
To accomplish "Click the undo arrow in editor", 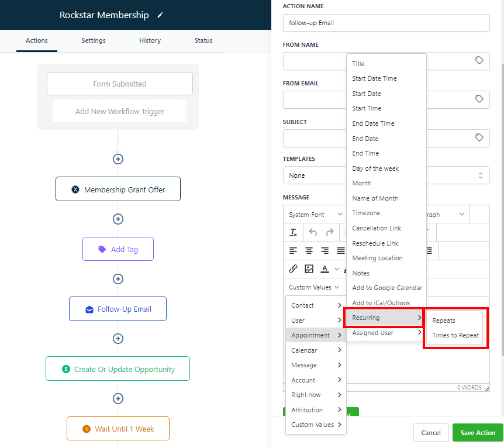I will coord(313,233).
